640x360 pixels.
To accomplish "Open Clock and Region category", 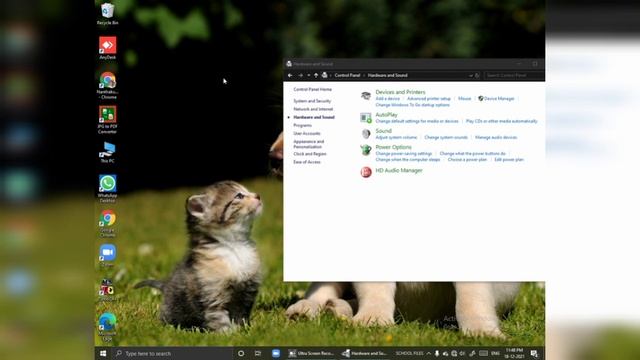I will click(310, 154).
